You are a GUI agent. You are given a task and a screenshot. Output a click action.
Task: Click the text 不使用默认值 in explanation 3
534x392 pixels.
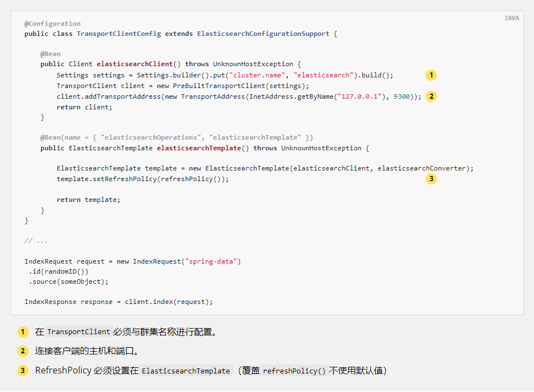click(x=355, y=371)
